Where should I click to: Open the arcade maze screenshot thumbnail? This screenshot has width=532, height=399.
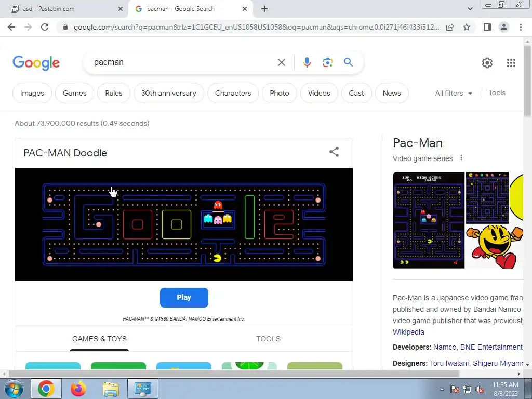point(429,220)
